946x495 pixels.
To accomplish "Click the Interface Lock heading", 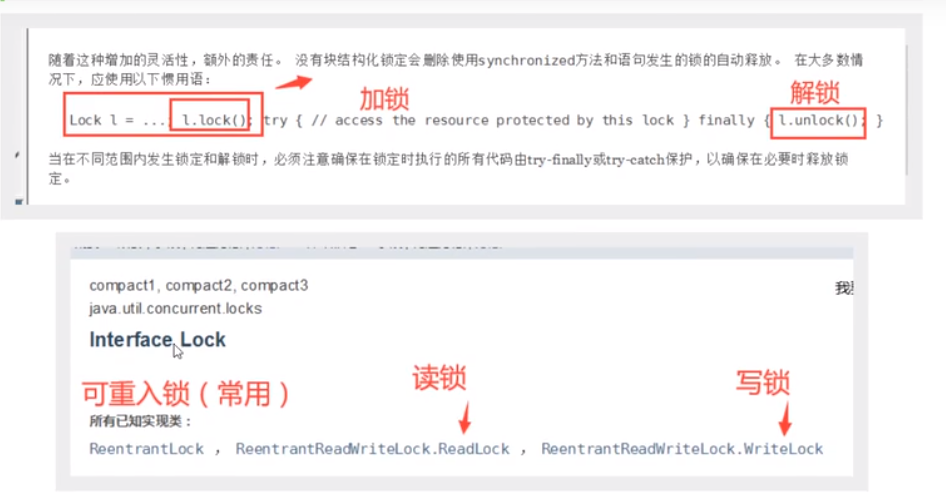I will click(157, 340).
